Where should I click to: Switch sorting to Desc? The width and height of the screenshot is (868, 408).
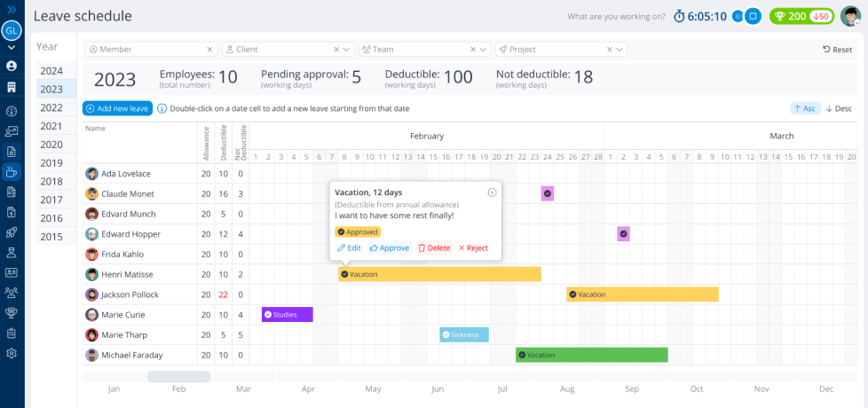839,108
